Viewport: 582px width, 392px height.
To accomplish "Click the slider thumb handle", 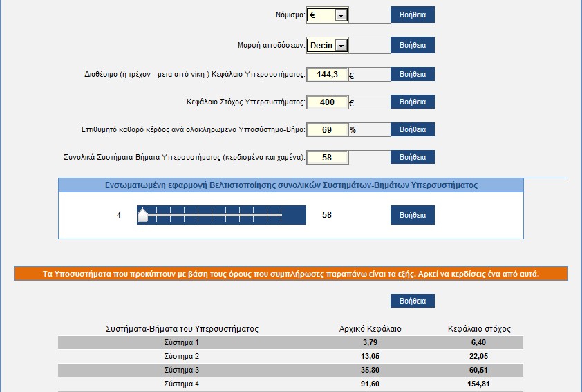I will 142,215.
